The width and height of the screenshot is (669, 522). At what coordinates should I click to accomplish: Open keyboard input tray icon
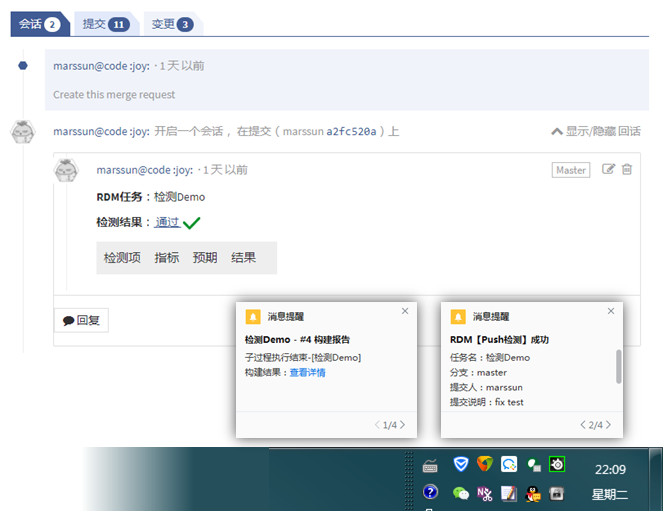(430, 466)
